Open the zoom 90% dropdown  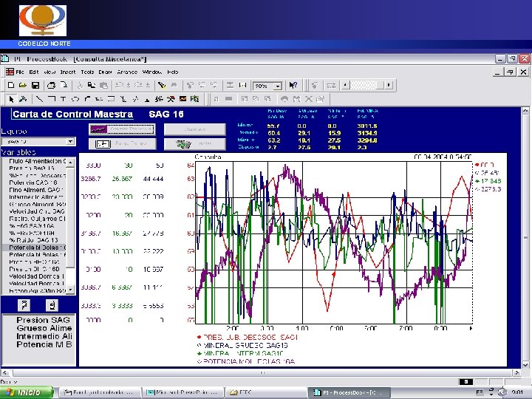point(278,86)
